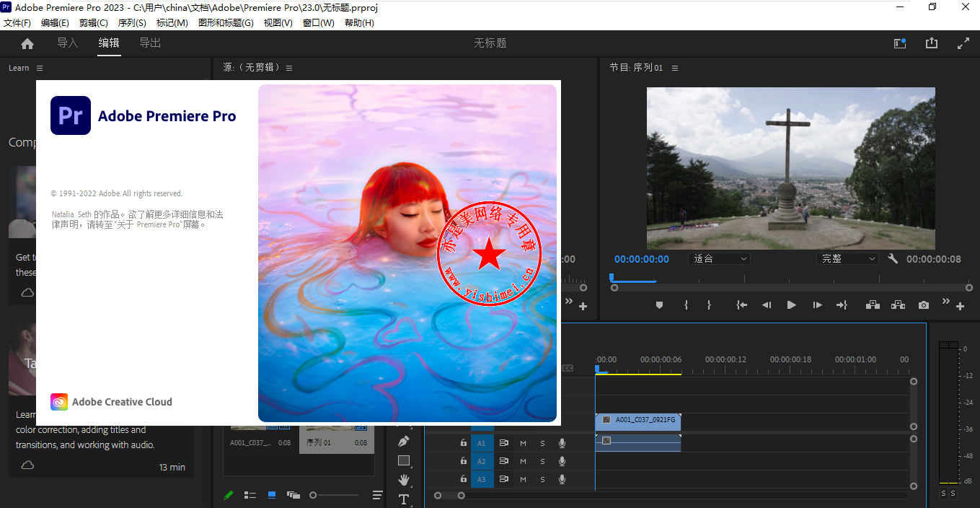Select the Type tool

(x=404, y=499)
